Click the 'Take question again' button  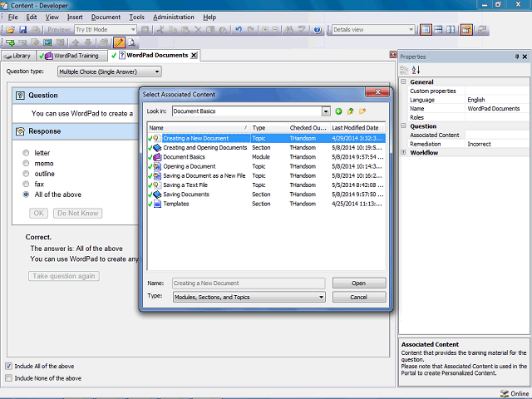(64, 276)
